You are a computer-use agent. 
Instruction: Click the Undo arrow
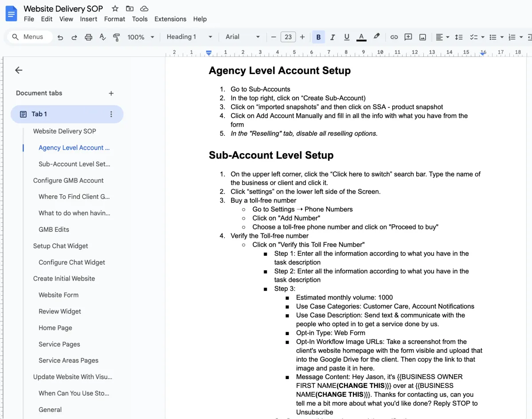(x=60, y=37)
